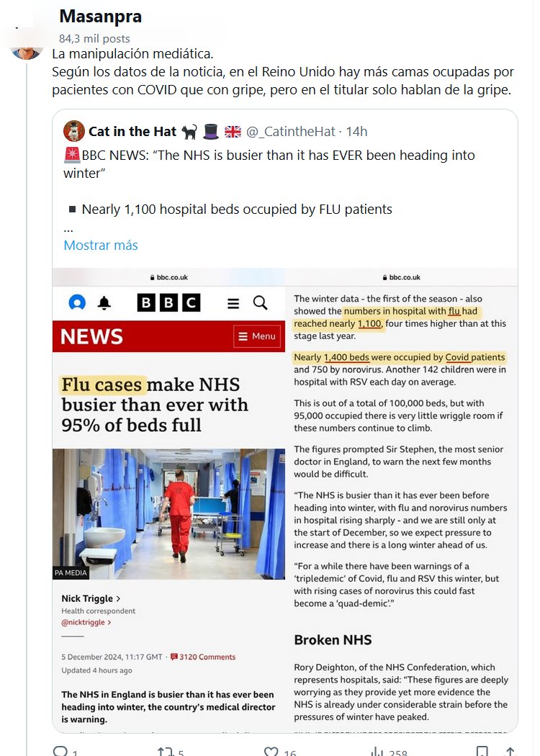Expand the tweet with Mostrar más

coord(101,245)
